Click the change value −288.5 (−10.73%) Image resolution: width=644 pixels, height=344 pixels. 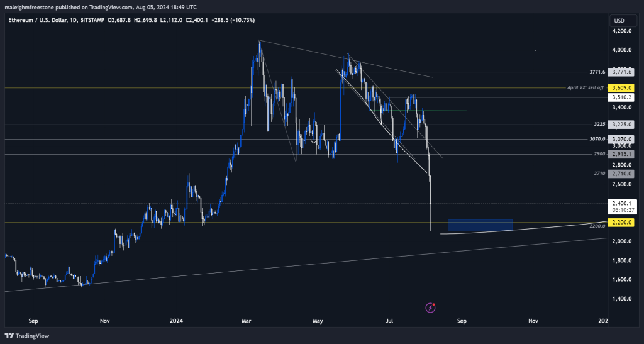pyautogui.click(x=233, y=19)
